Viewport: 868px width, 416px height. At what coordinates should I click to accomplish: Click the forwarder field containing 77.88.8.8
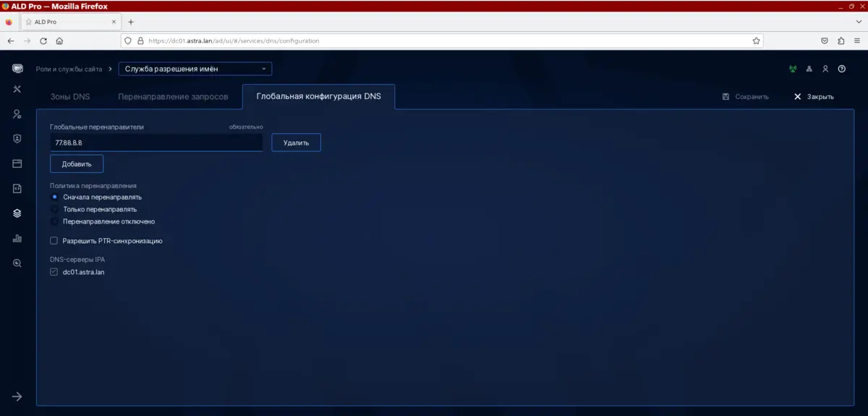(x=156, y=143)
